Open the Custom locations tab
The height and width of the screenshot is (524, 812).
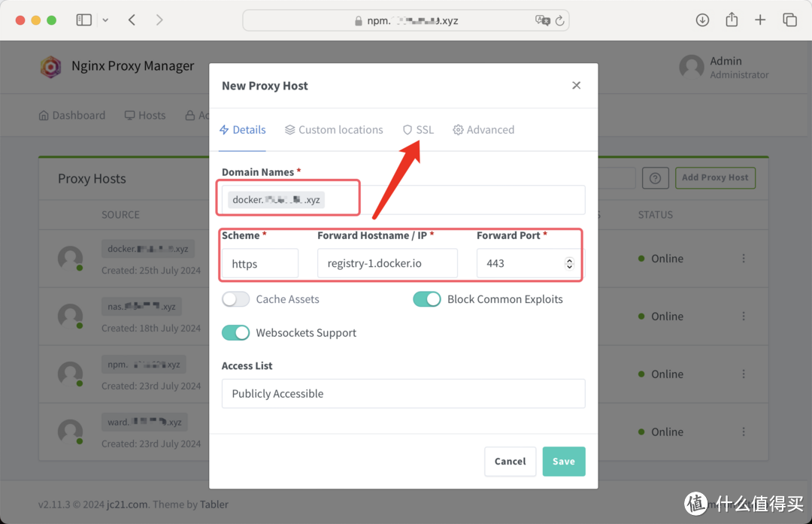[334, 130]
